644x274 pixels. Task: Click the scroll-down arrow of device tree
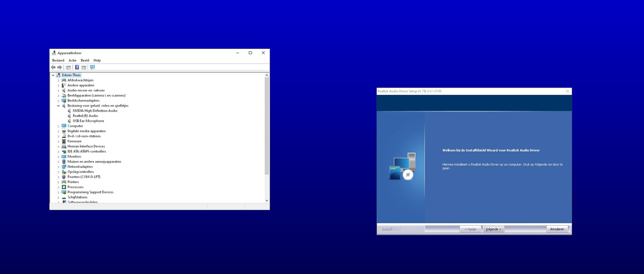[x=267, y=200]
